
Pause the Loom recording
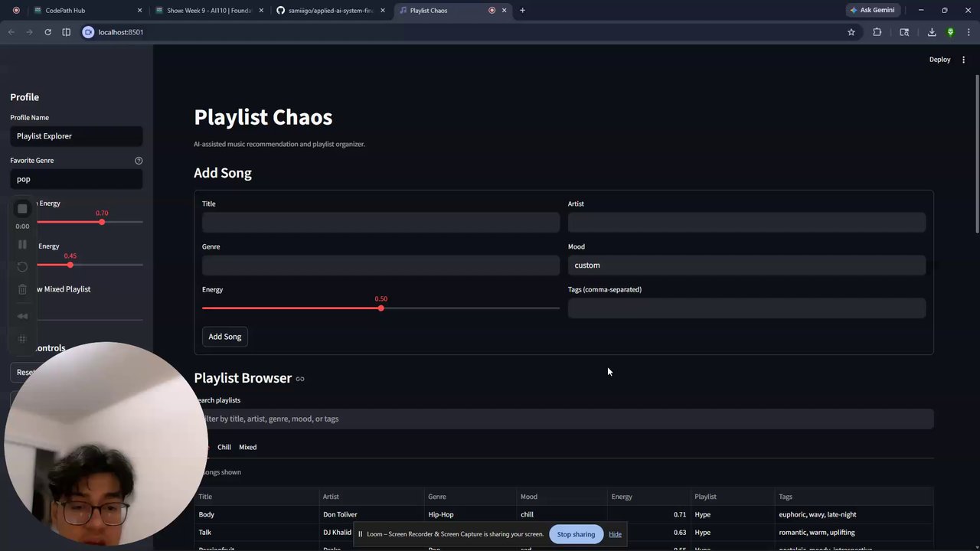click(22, 244)
